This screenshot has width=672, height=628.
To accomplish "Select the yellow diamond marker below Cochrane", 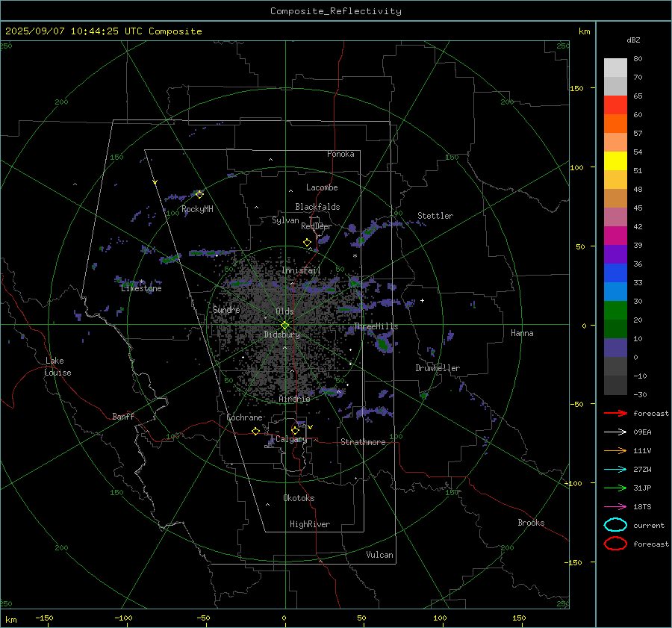I will pyautogui.click(x=256, y=431).
